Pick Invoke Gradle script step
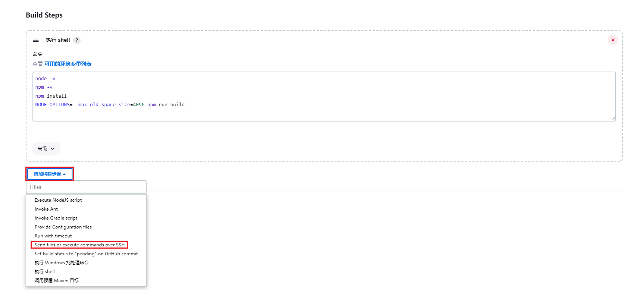This screenshot has height=290, width=644. point(56,218)
